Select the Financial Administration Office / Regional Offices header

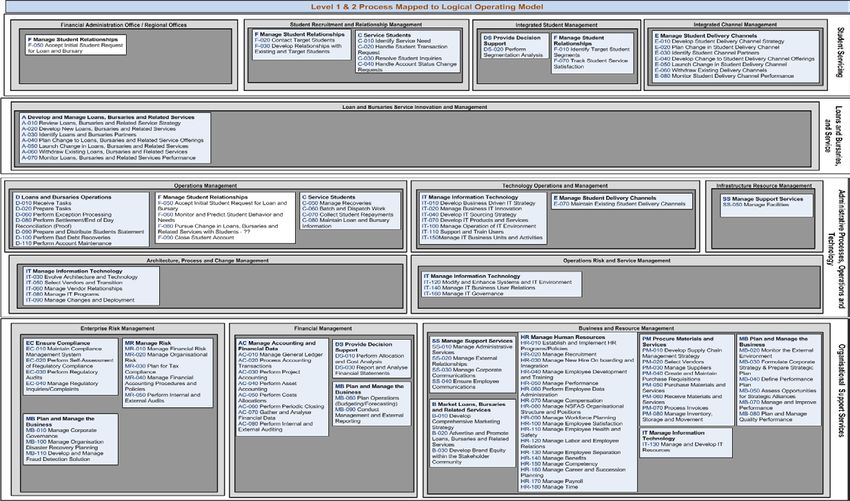pos(124,25)
